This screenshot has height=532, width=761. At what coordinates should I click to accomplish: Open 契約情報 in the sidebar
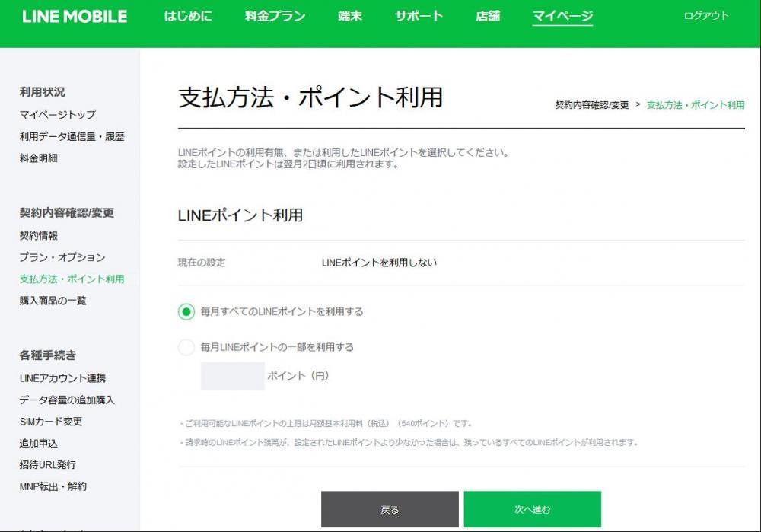point(38,235)
